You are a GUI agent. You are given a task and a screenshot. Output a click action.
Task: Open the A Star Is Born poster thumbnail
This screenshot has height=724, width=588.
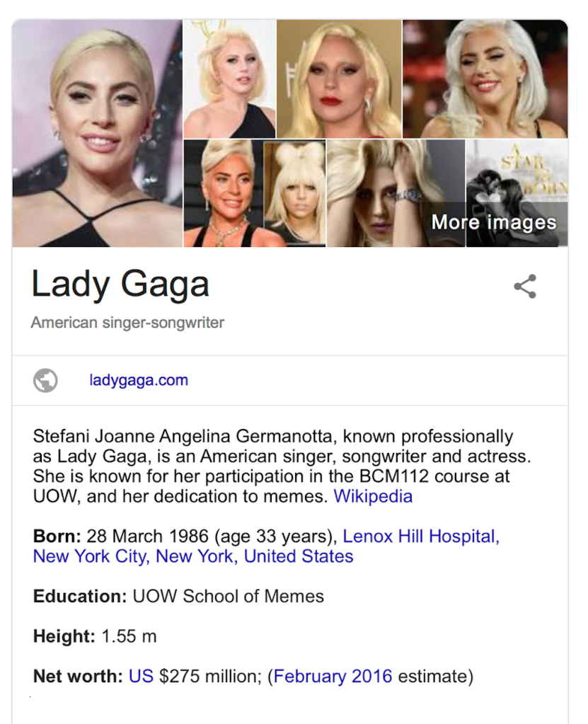(517, 193)
